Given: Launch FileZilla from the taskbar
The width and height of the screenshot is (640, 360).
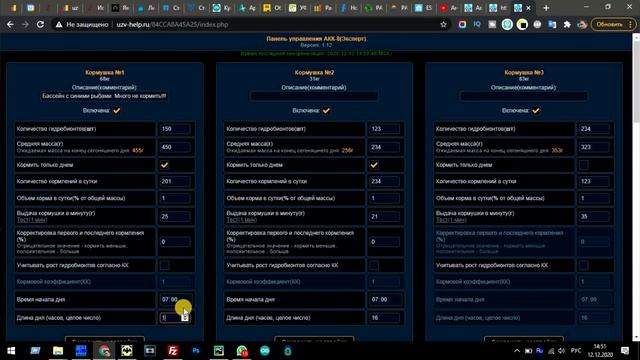Looking at the screenshot, I should point(173,351).
